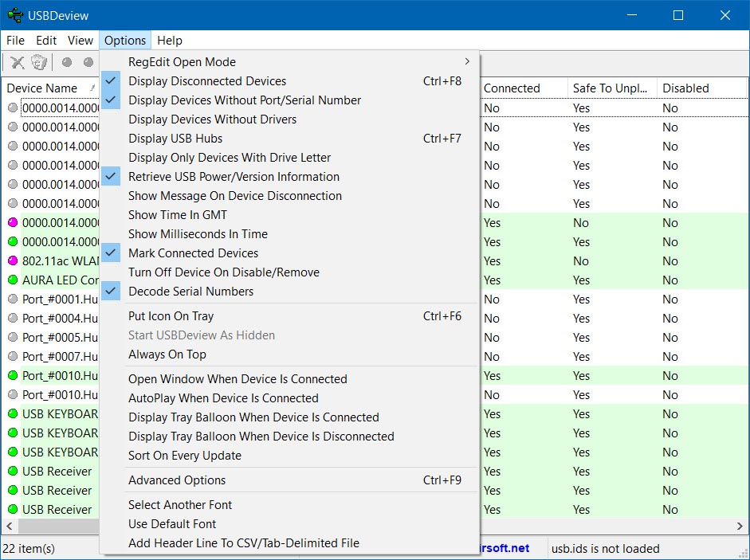Sort by the Connected column header
Image resolution: width=750 pixels, height=560 pixels.
[524, 88]
